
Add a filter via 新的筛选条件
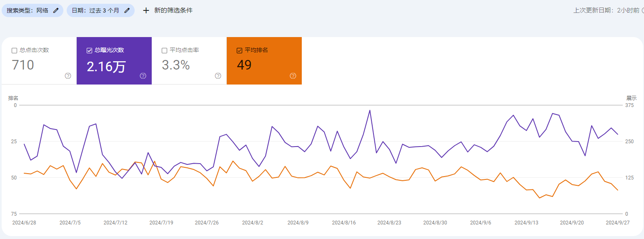(x=167, y=10)
